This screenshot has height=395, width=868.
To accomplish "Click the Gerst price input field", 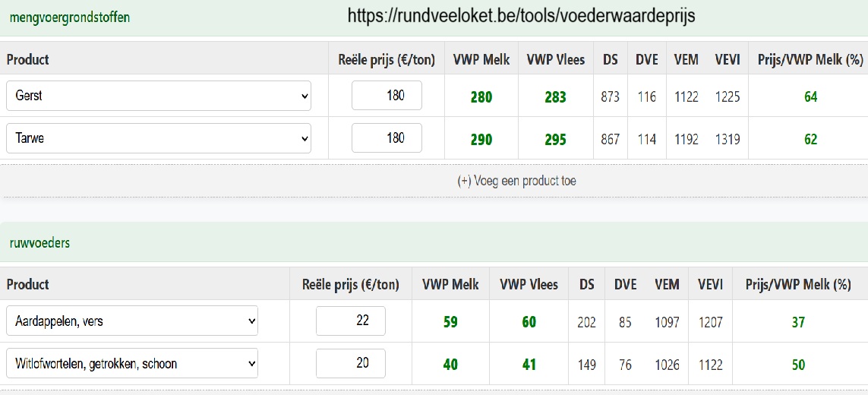I will pyautogui.click(x=387, y=95).
